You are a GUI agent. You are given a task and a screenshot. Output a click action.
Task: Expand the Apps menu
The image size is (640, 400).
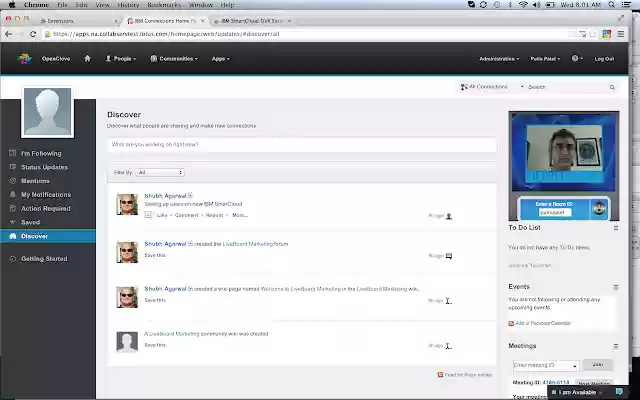click(220, 58)
